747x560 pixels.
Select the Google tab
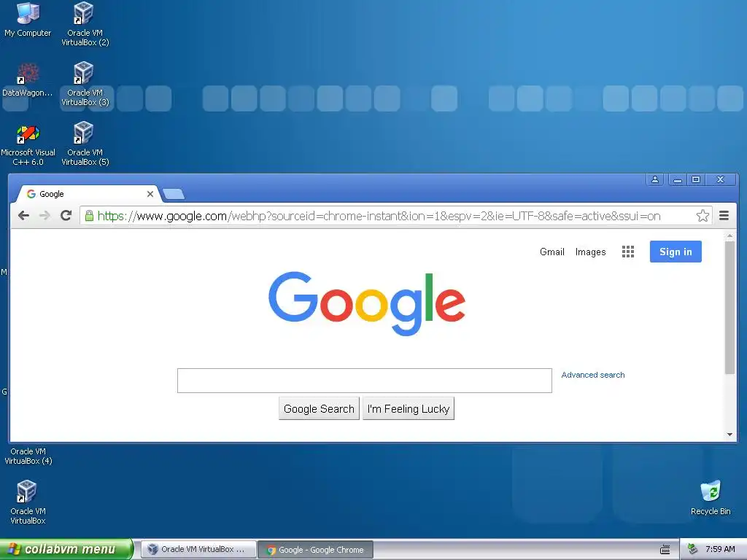[88, 194]
